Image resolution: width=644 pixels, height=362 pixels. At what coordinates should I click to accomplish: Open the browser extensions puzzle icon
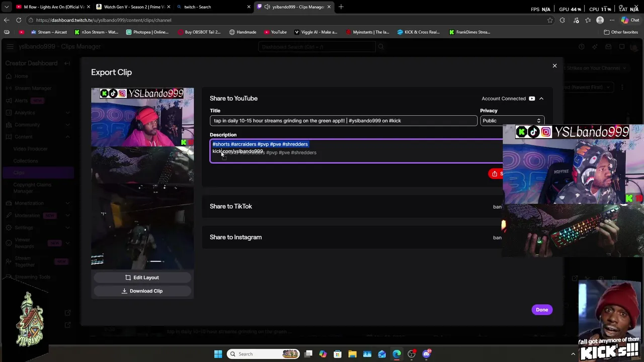pos(562,20)
